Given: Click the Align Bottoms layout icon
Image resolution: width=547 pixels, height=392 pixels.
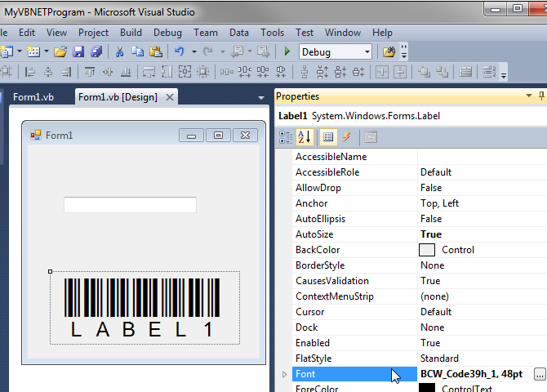Looking at the screenshot, I should pyautogui.click(x=126, y=72).
